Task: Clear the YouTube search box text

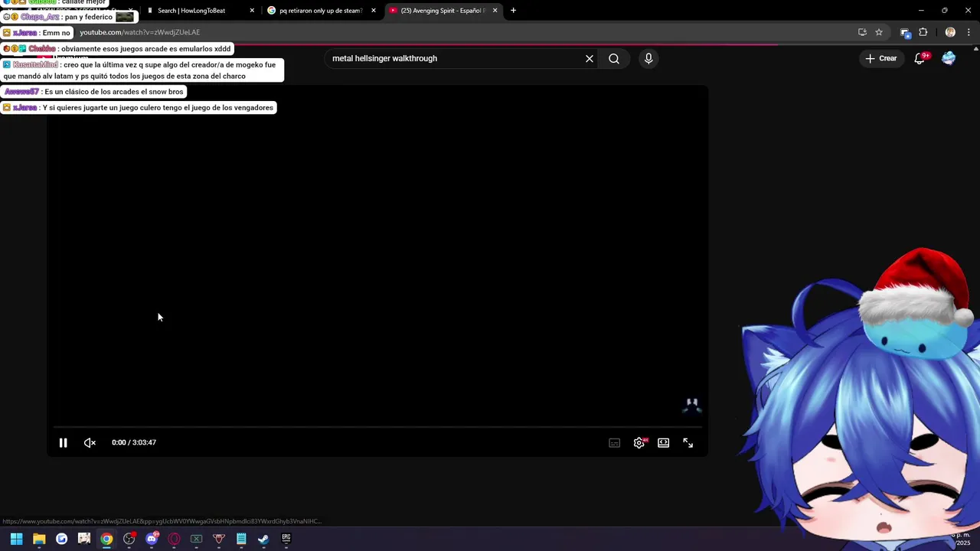Action: (x=590, y=58)
